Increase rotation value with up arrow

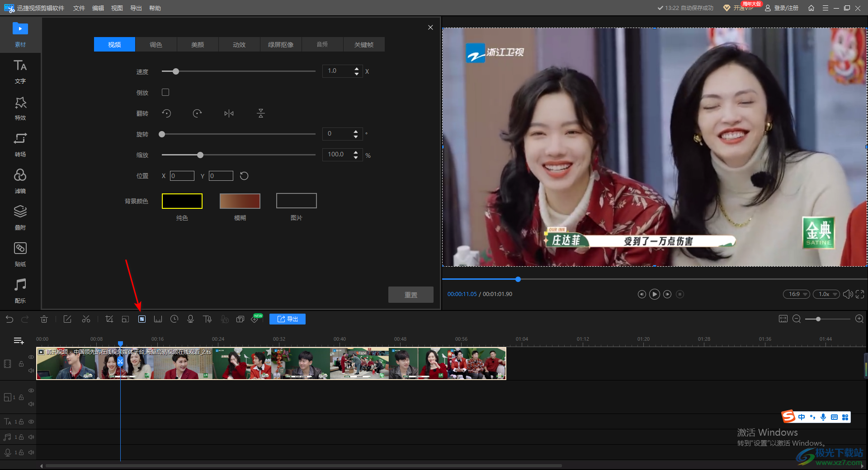pos(356,132)
